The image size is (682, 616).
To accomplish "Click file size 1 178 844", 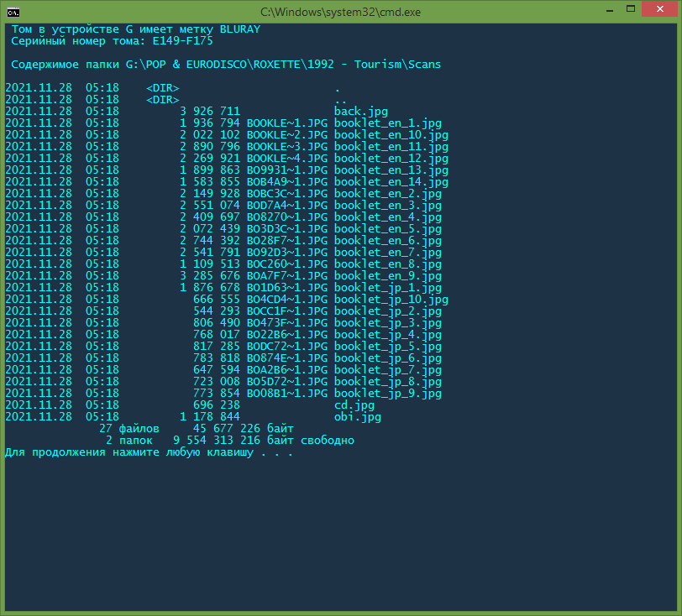I will pos(210,416).
